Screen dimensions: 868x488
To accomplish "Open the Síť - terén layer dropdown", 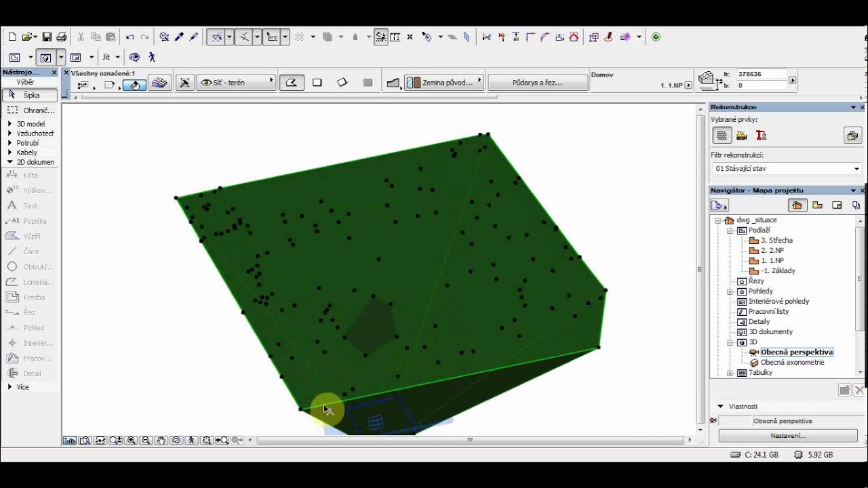I will pyautogui.click(x=237, y=83).
